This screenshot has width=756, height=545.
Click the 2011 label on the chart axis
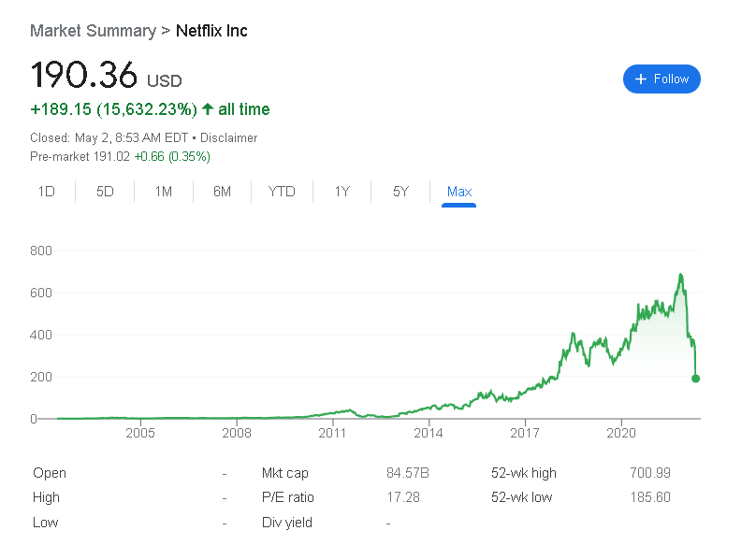(x=332, y=434)
